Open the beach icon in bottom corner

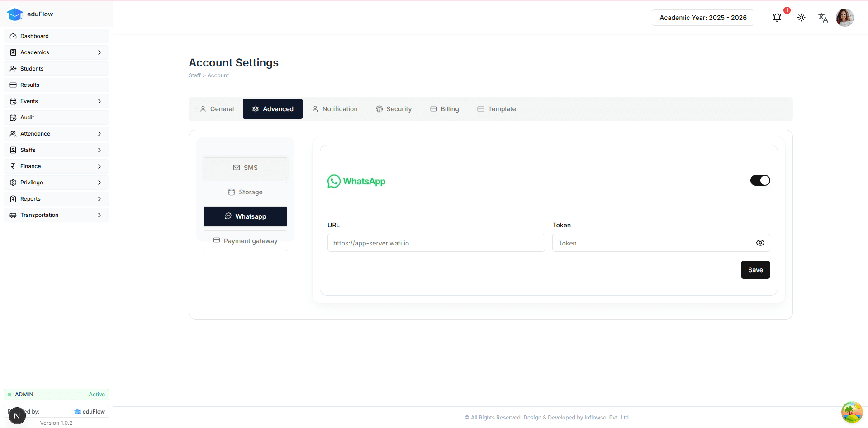click(851, 412)
